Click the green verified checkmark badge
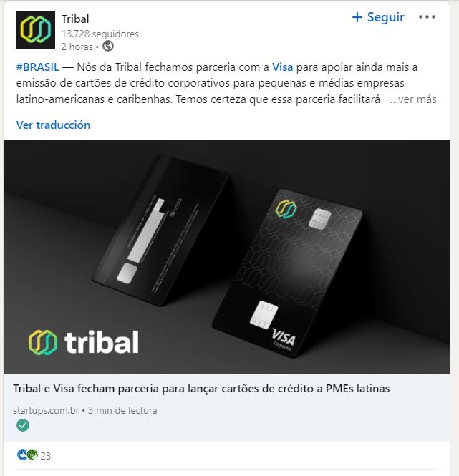 [x=23, y=425]
